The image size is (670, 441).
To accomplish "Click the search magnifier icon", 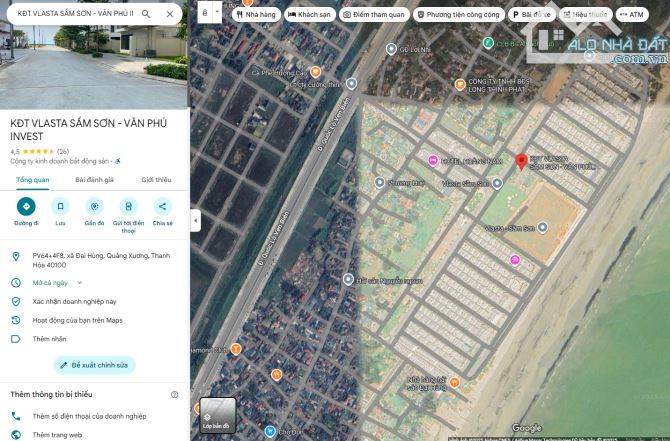I will click(146, 14).
